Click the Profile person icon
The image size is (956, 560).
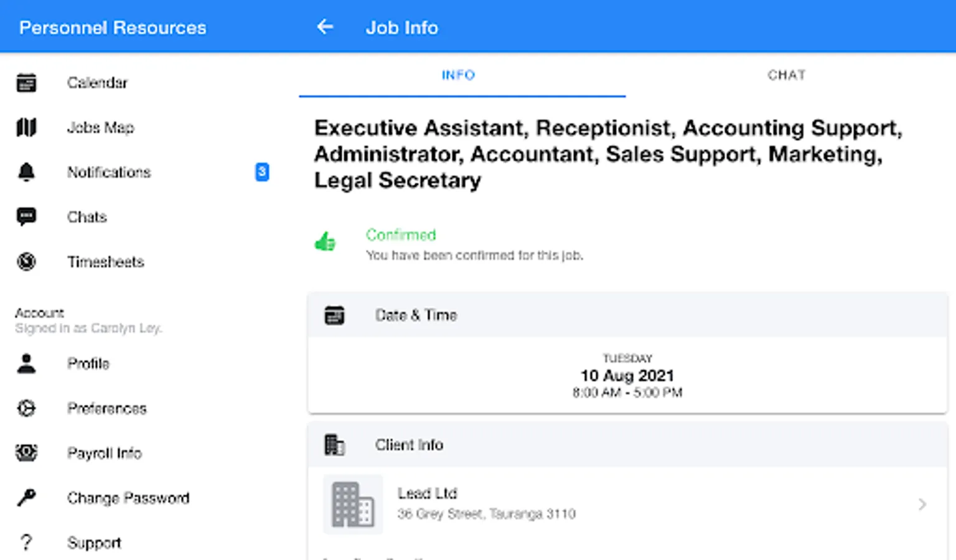(26, 363)
